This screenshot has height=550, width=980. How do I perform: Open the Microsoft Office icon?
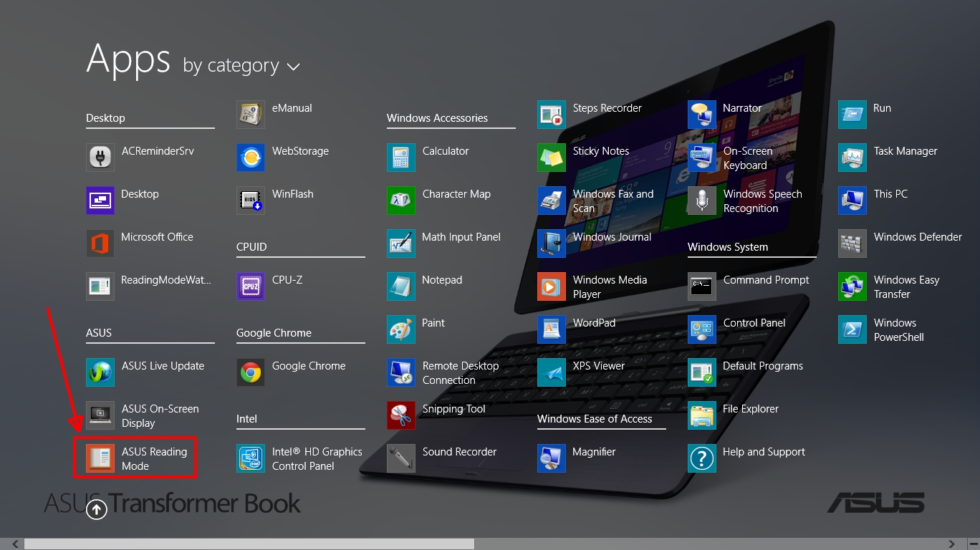(100, 243)
